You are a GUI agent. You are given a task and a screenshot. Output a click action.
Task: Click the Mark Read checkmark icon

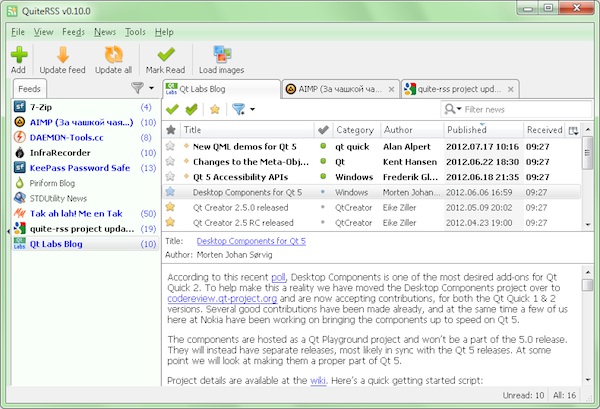click(166, 55)
